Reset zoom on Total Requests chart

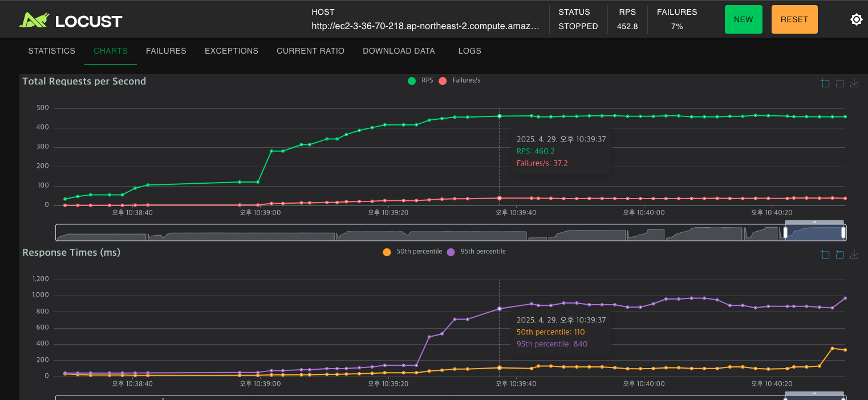[x=839, y=83]
